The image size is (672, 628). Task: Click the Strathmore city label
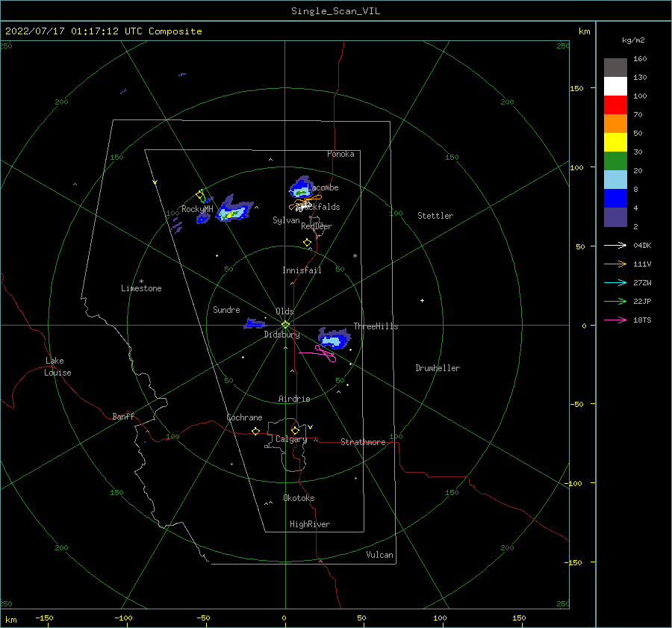coord(363,442)
